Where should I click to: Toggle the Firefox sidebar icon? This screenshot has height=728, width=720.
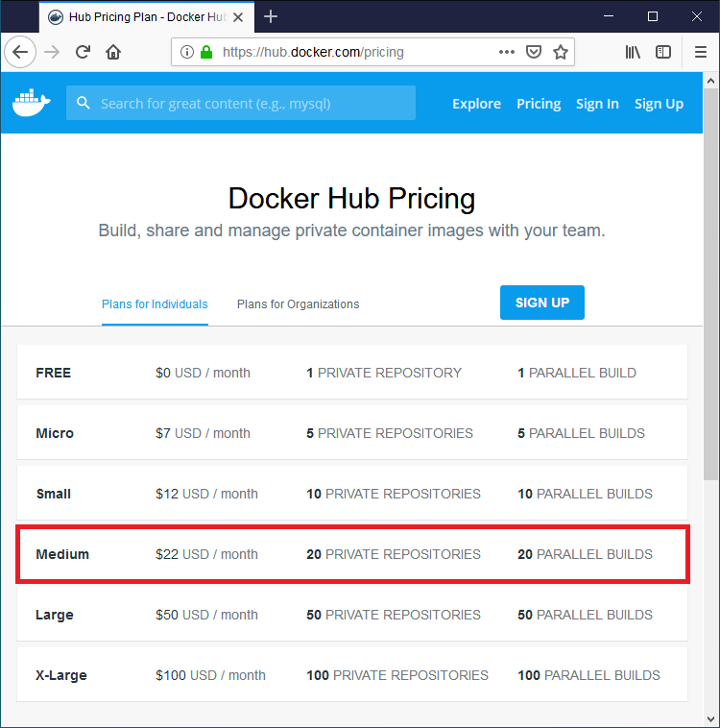pos(663,52)
